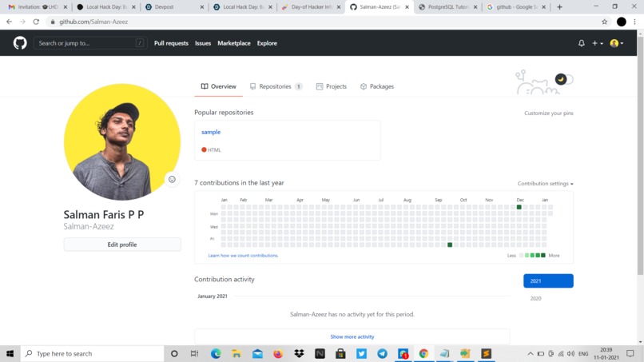The image size is (644, 362).
Task: Click Learn how we count contributions
Action: point(243,256)
